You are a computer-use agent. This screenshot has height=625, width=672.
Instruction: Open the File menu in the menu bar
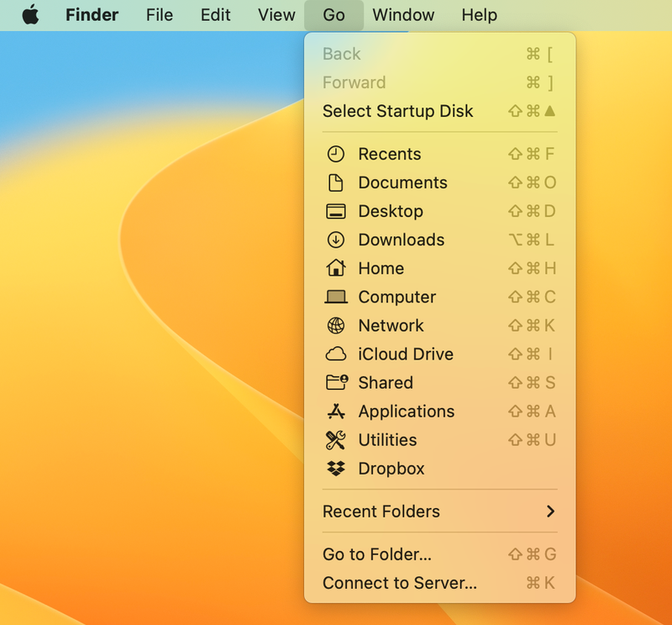(159, 15)
